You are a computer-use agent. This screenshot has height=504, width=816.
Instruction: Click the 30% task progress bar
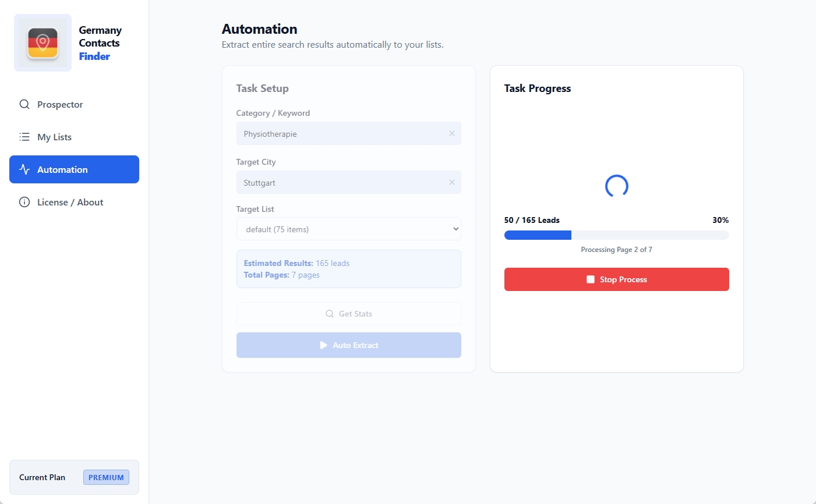click(x=616, y=235)
